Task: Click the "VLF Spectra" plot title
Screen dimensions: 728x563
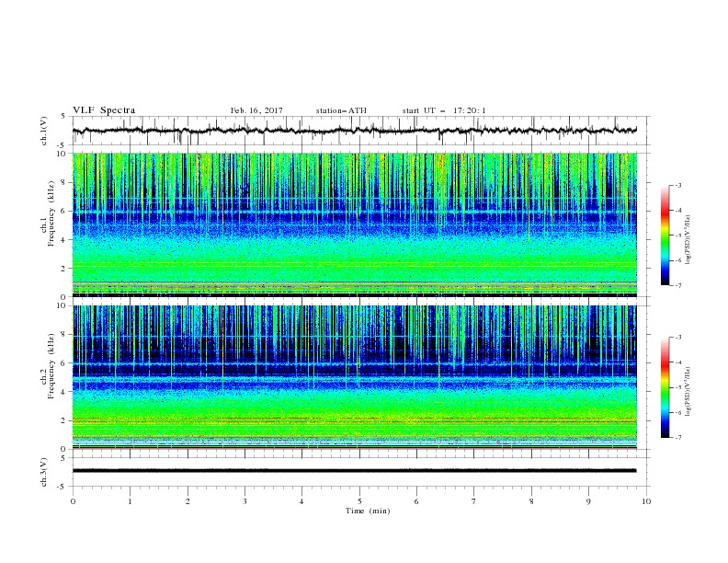Action: coord(104,110)
